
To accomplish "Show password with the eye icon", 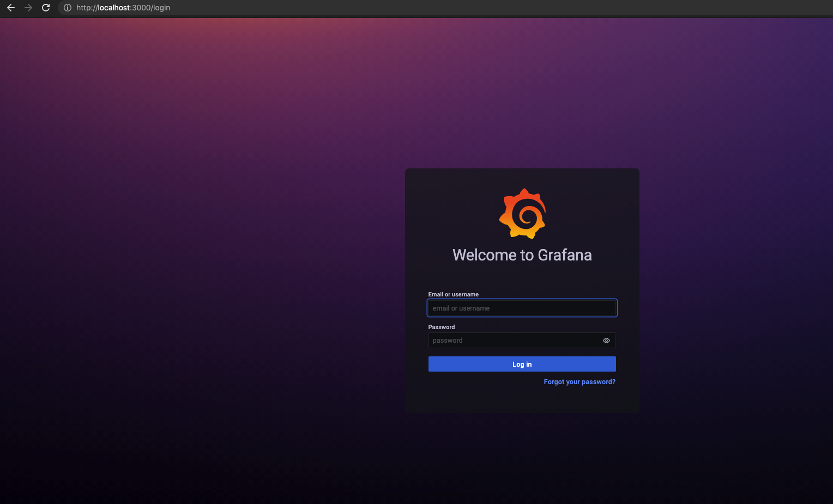I will click(606, 341).
